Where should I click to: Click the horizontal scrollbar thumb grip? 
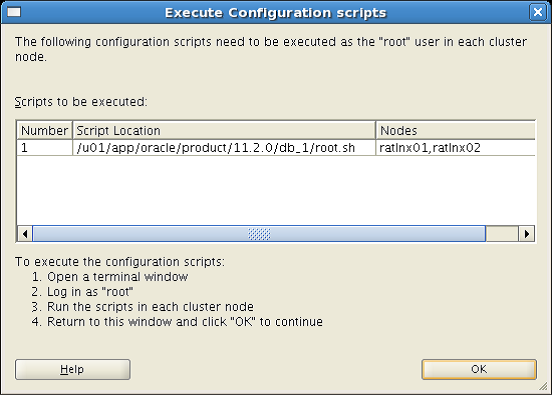coord(259,234)
